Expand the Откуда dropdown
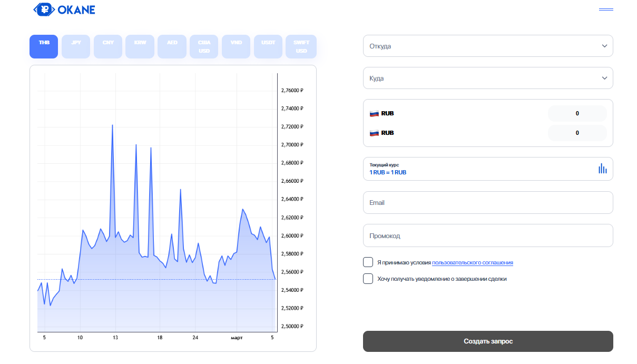Screen dimensions: 637x364 coord(487,46)
